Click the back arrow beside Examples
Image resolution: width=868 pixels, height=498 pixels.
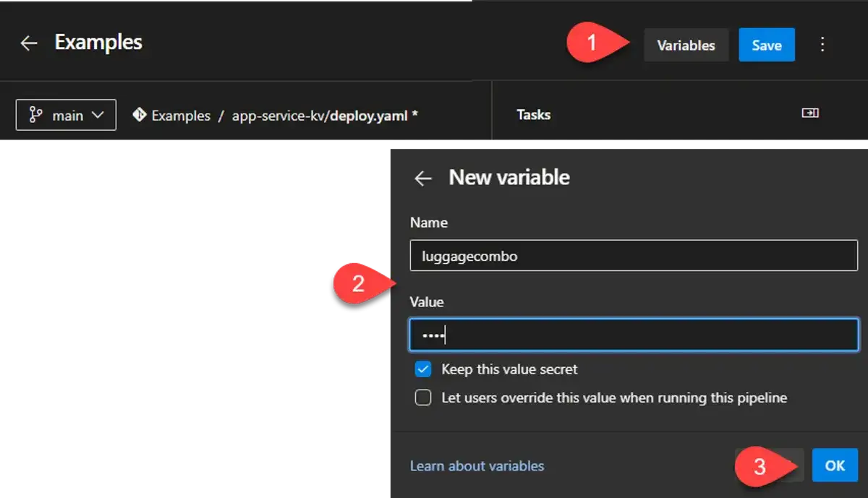tap(28, 43)
